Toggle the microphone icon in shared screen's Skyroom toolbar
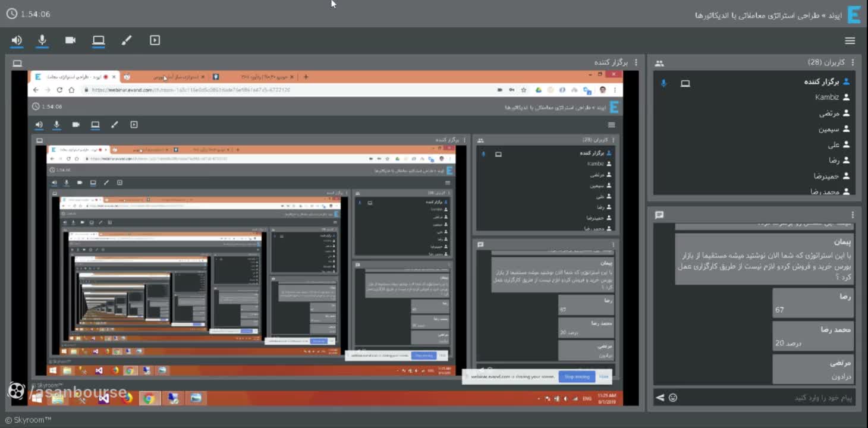 (x=57, y=125)
